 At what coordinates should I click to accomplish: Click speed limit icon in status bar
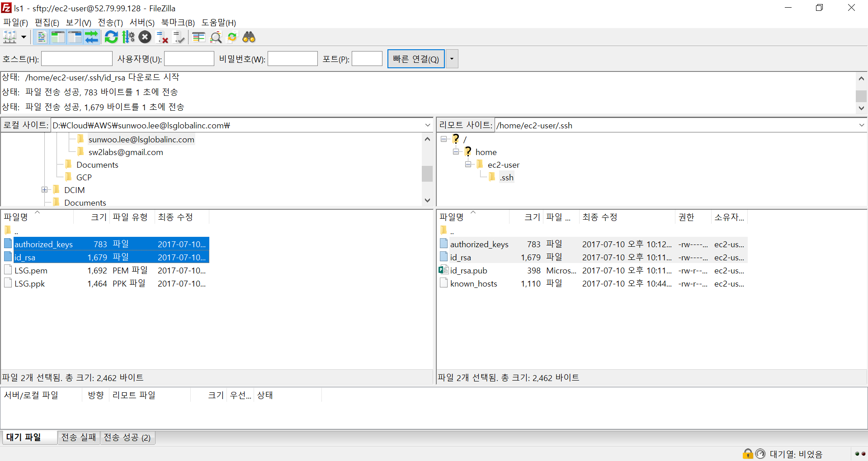760,453
